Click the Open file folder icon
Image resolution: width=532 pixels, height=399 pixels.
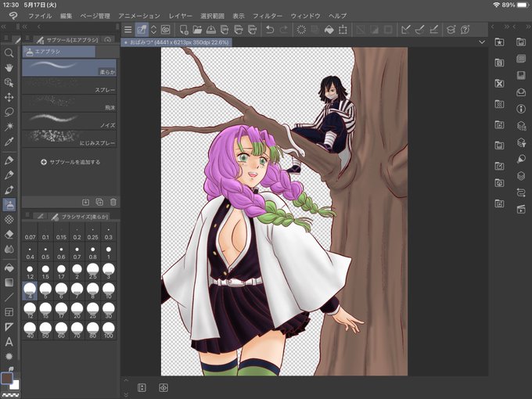point(197,30)
